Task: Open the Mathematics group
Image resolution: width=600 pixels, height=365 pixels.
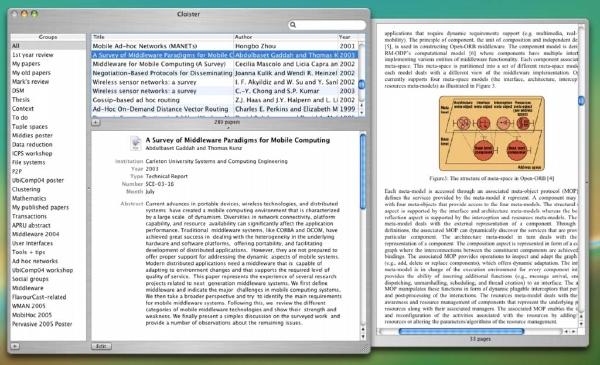Action: pyautogui.click(x=48, y=198)
